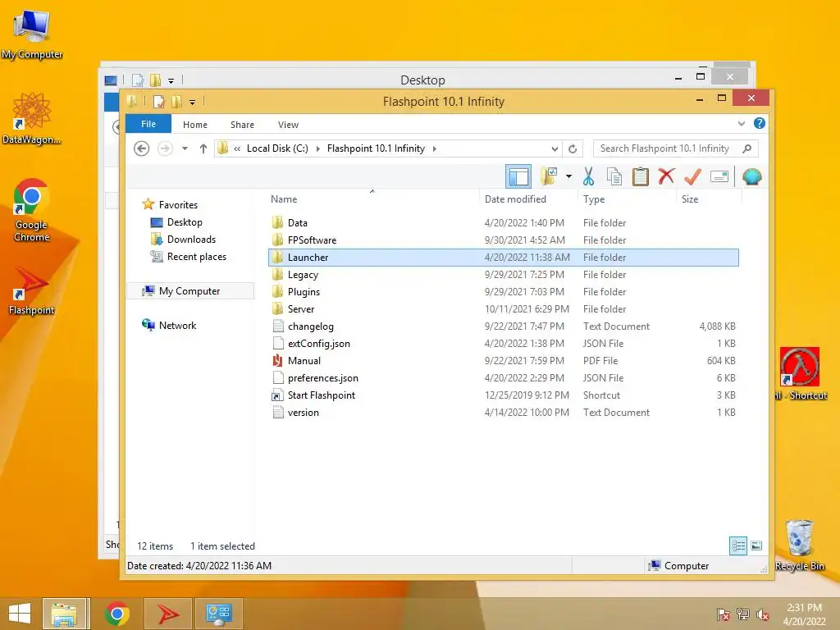Viewport: 840px width, 630px height.
Task: Open folder options dropdown arrow
Action: pos(568,176)
